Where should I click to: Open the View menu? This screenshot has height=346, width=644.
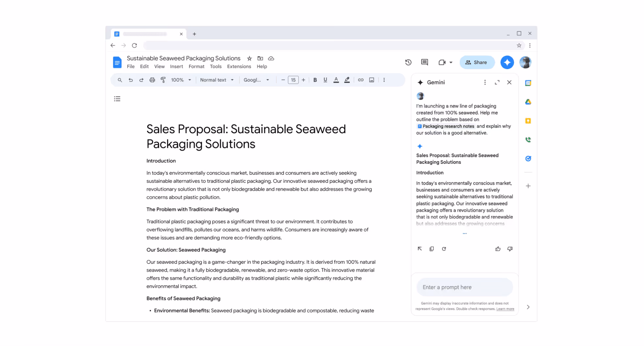pyautogui.click(x=159, y=67)
